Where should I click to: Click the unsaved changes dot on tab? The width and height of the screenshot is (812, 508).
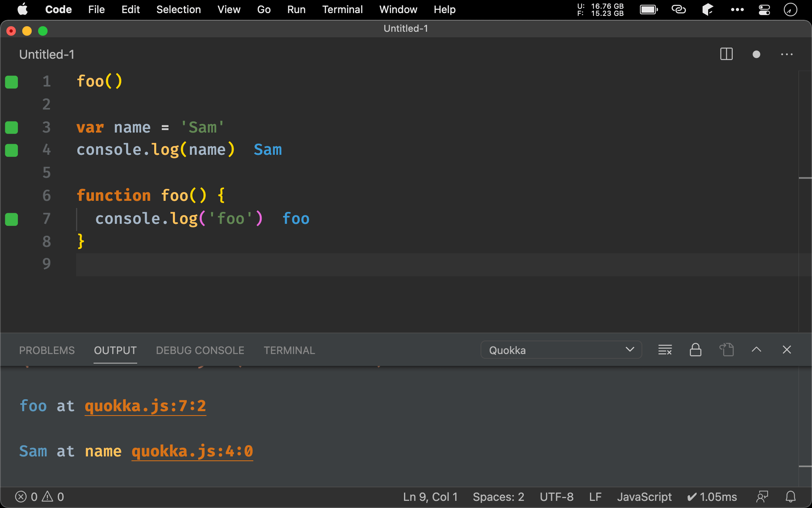pyautogui.click(x=756, y=54)
